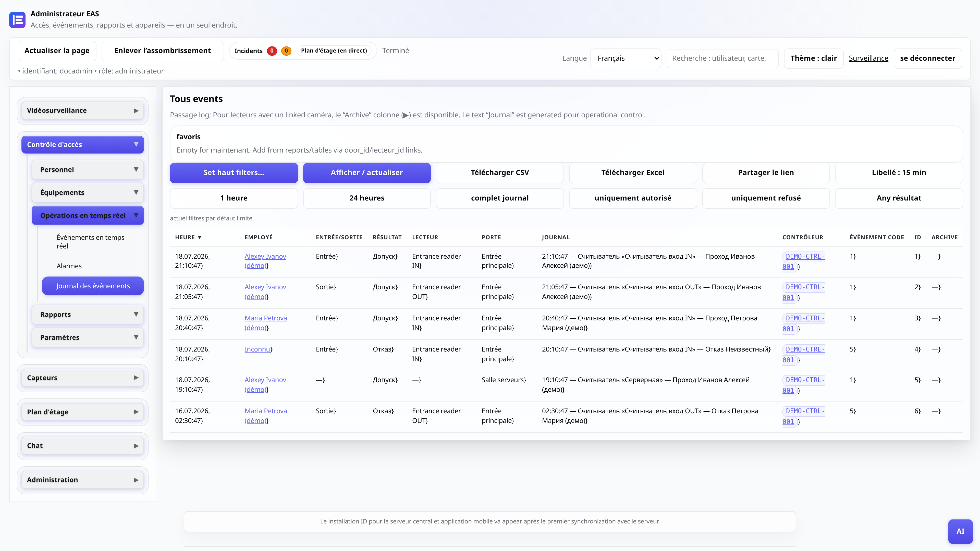980x551 pixels.
Task: Open Plan d'étage (en direct) chip
Action: point(334,51)
